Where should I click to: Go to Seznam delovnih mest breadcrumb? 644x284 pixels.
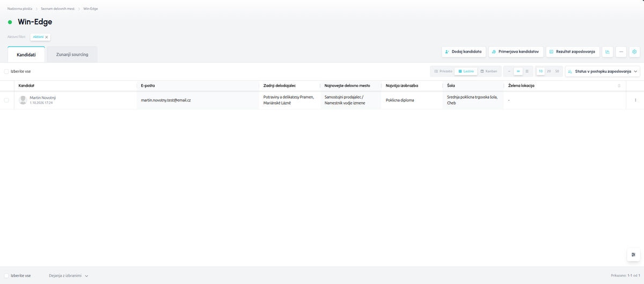pyautogui.click(x=57, y=9)
